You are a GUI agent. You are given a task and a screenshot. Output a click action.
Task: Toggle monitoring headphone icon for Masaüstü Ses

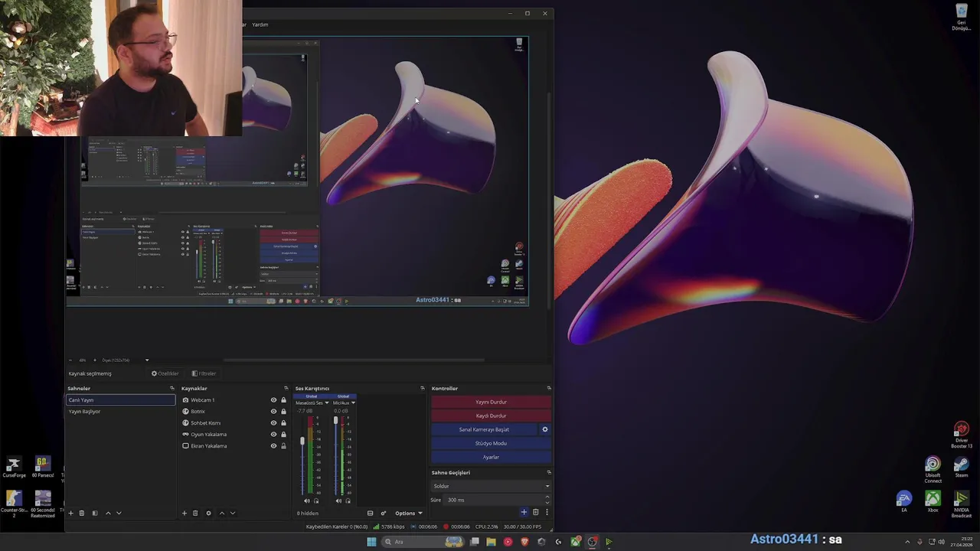click(x=316, y=500)
